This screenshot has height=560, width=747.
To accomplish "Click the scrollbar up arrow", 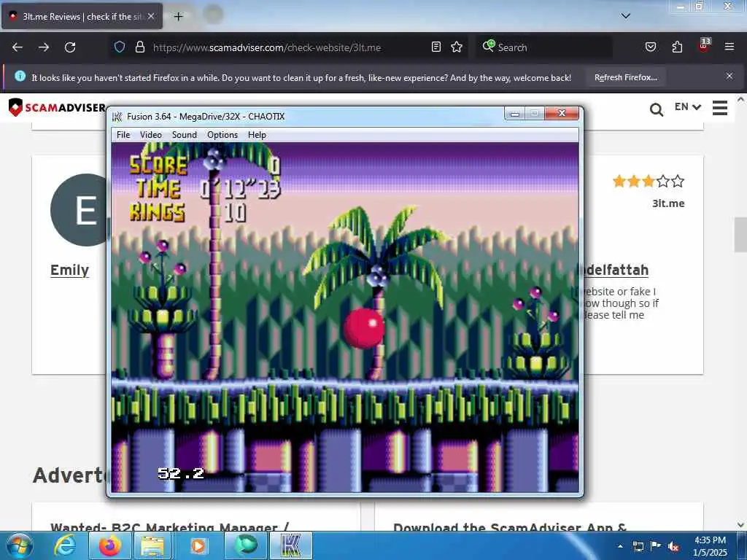I will point(740,100).
